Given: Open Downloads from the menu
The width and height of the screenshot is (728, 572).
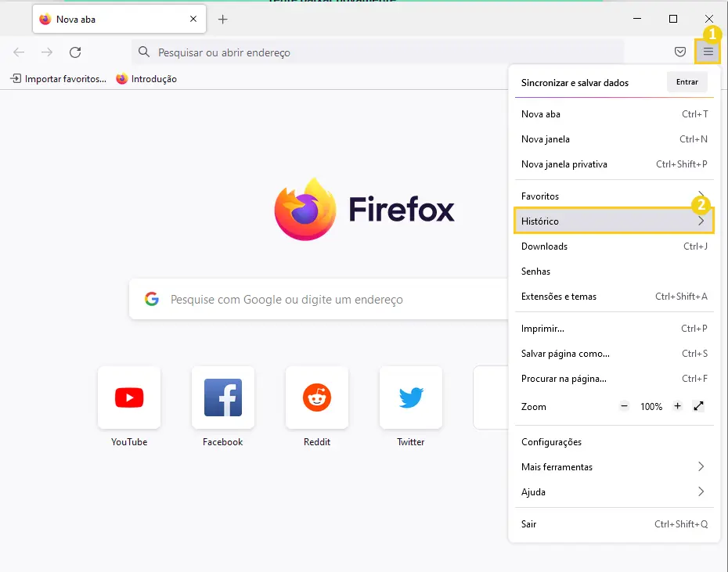Looking at the screenshot, I should pos(614,246).
